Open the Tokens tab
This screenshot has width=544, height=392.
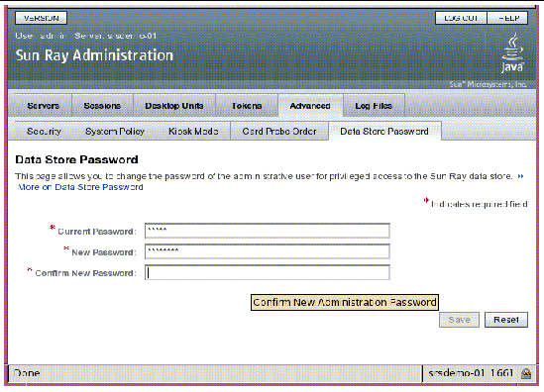[247, 106]
